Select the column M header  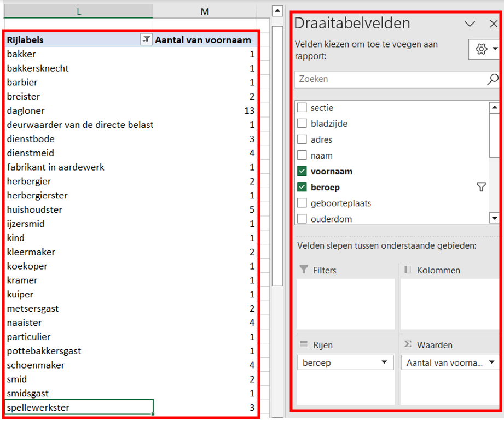point(205,10)
